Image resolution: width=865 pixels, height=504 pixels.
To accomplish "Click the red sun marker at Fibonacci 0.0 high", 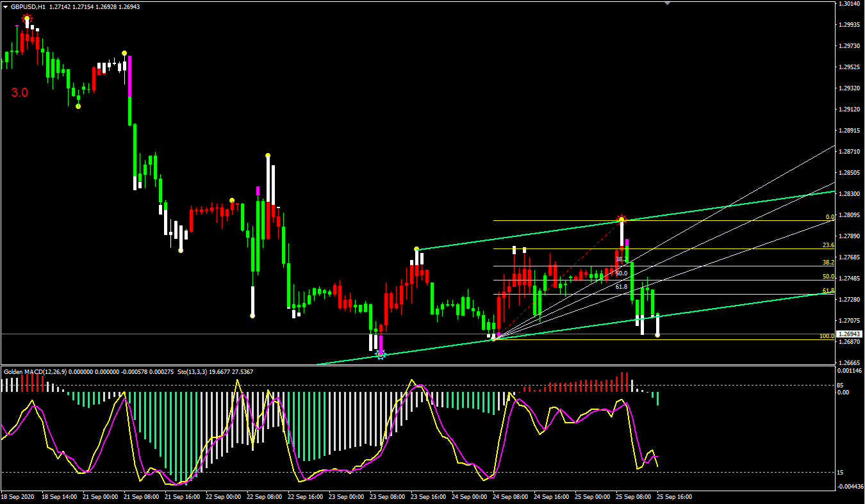I will tap(621, 218).
